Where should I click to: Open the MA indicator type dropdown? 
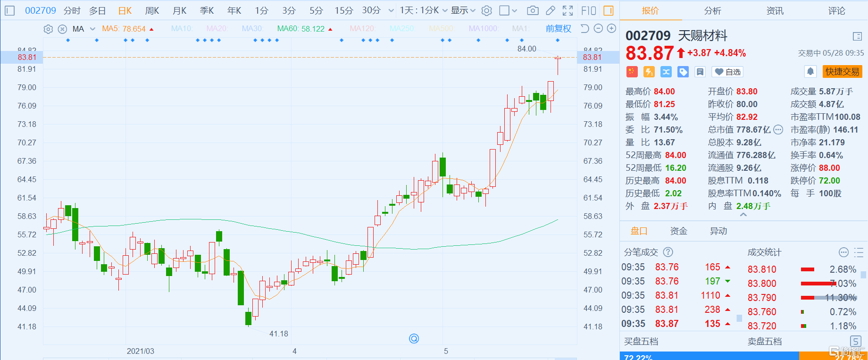(84, 29)
